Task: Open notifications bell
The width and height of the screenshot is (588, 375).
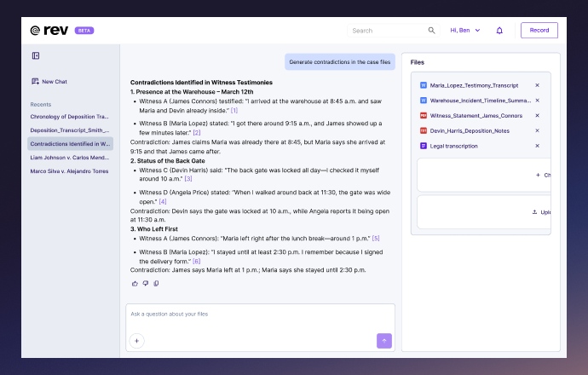Action: [x=499, y=31]
